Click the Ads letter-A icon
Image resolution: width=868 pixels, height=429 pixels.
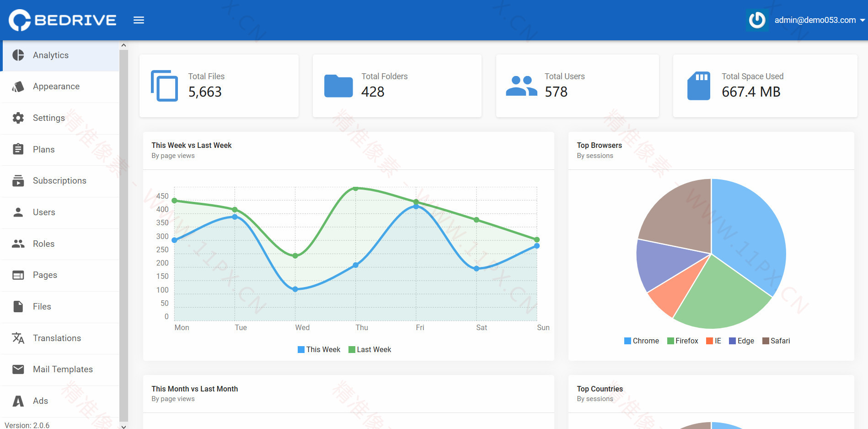[x=18, y=401]
